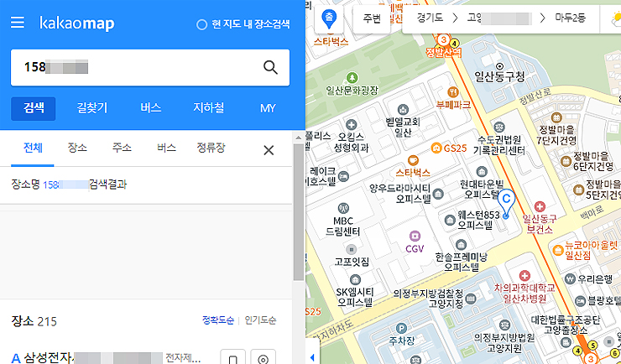The image size is (621, 364).
Task: Click the GS25 store icon
Action: click(x=436, y=148)
